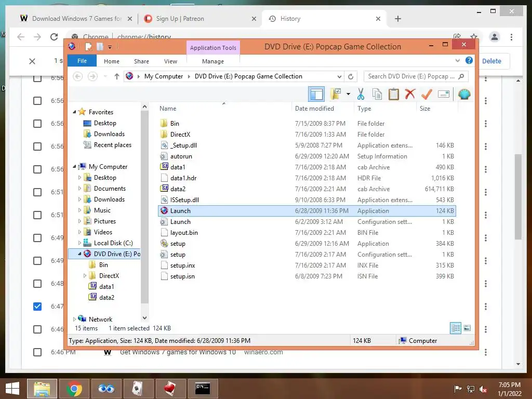Image resolution: width=532 pixels, height=399 pixels.
Task: Open the View ribbon tab
Action: point(170,61)
